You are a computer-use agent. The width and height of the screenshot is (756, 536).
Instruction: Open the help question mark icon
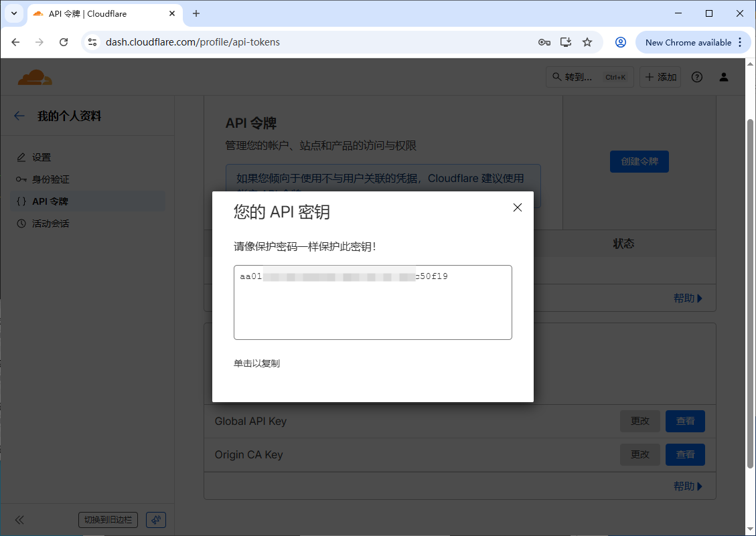pos(697,77)
